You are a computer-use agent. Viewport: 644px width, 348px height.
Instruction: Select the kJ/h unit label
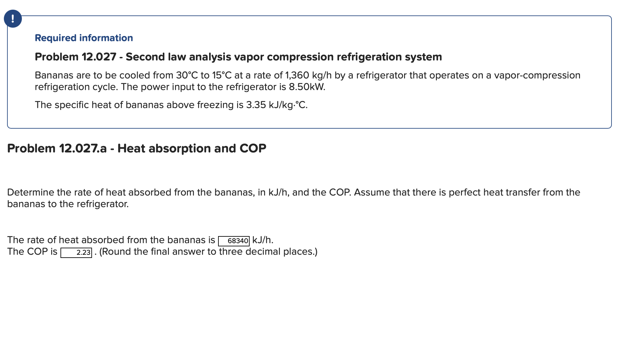[261, 239]
